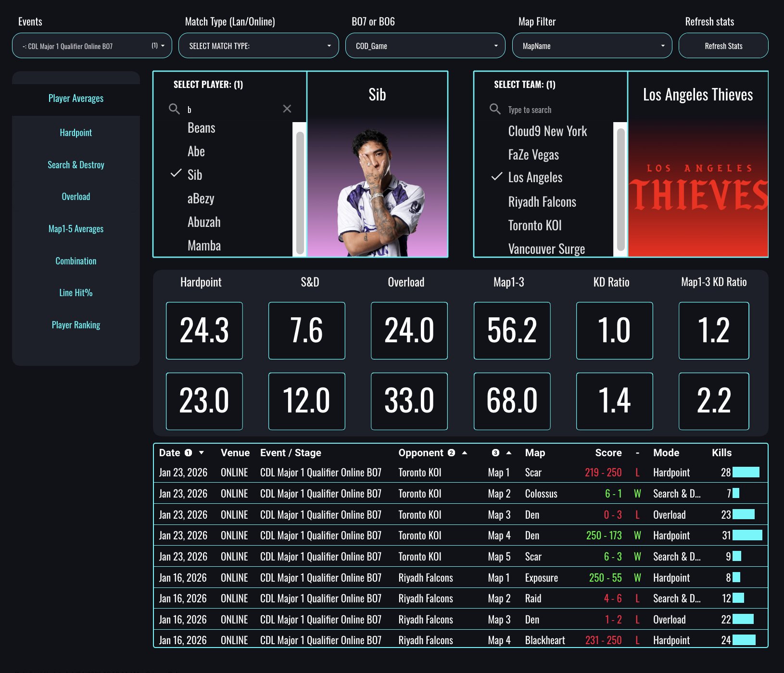784x673 pixels.
Task: Clear the player search with X icon
Action: pos(287,109)
